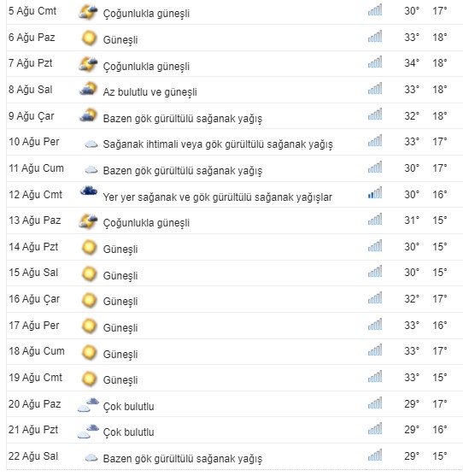Screen dimensions: 463x476
Task: Select the date '12 Ağu Cmt'
Action: pyautogui.click(x=35, y=195)
